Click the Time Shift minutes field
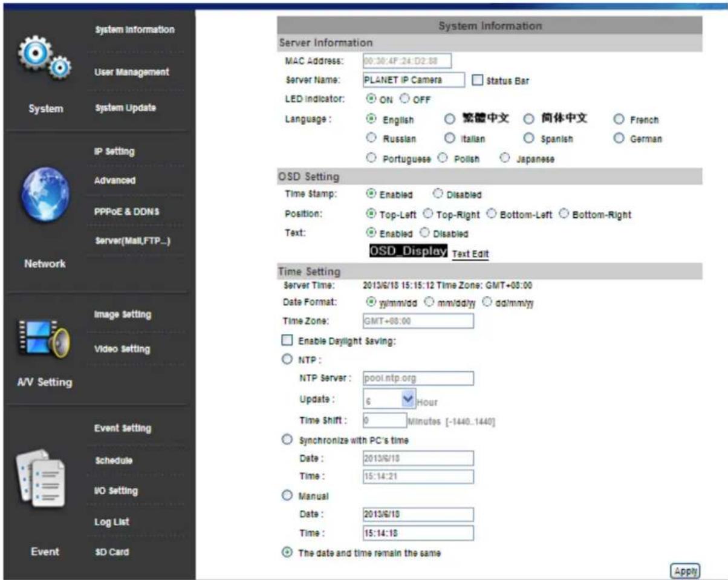Viewport: 728px width, 580px height. (x=385, y=421)
